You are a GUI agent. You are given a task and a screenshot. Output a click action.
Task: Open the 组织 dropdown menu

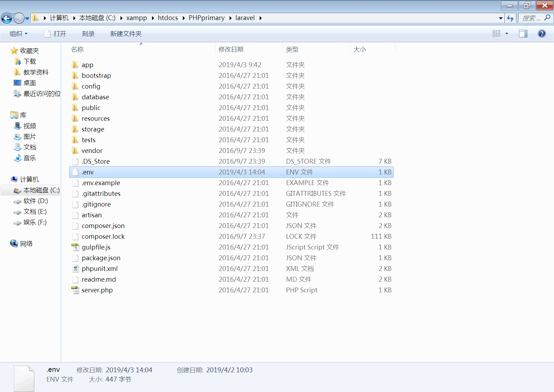18,34
